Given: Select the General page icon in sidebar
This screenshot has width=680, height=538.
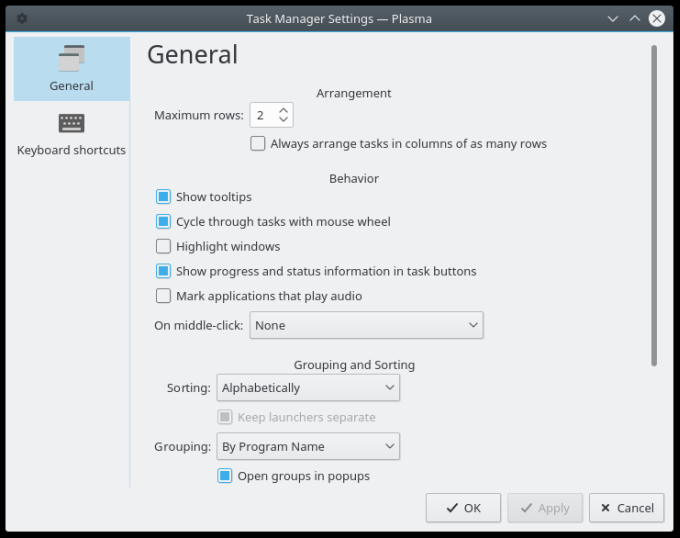Looking at the screenshot, I should click(x=71, y=59).
